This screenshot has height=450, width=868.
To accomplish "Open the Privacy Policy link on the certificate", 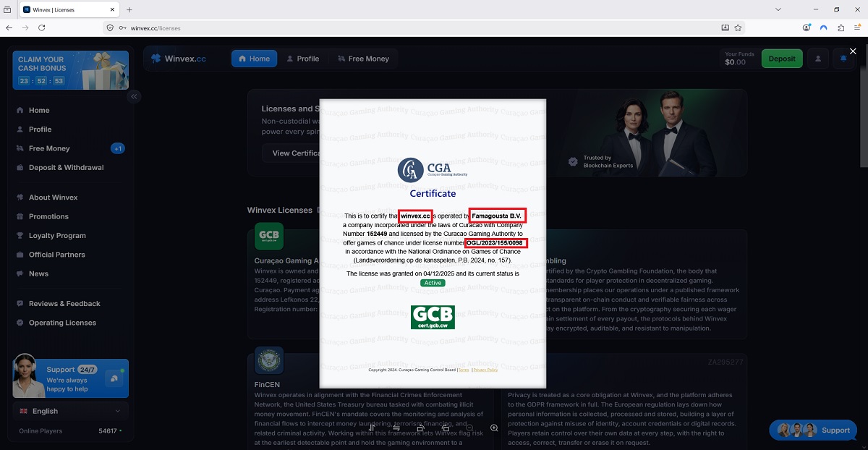I will coord(485,370).
